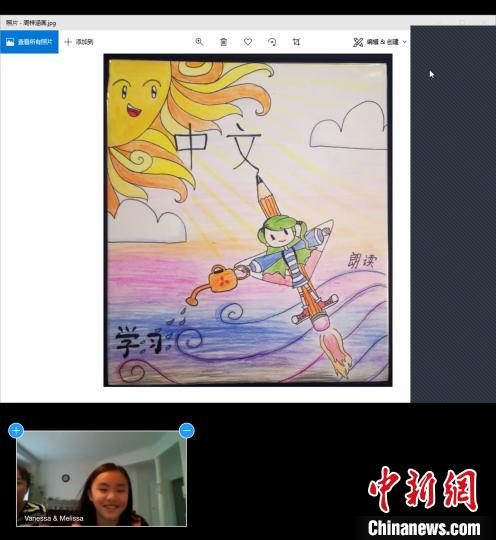Viewport: 496px width, 540px height.
Task: Click the scissors icon beside Edit & Create
Action: (x=358, y=42)
